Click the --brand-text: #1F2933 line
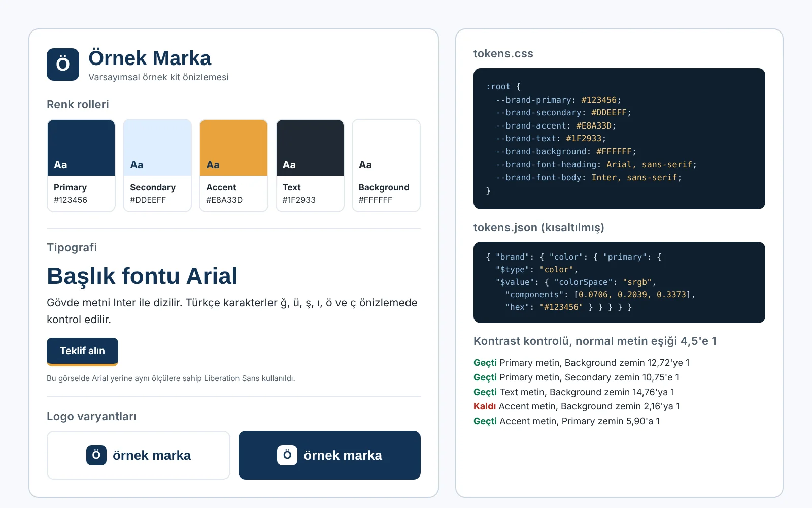Image resolution: width=812 pixels, height=508 pixels. click(551, 139)
